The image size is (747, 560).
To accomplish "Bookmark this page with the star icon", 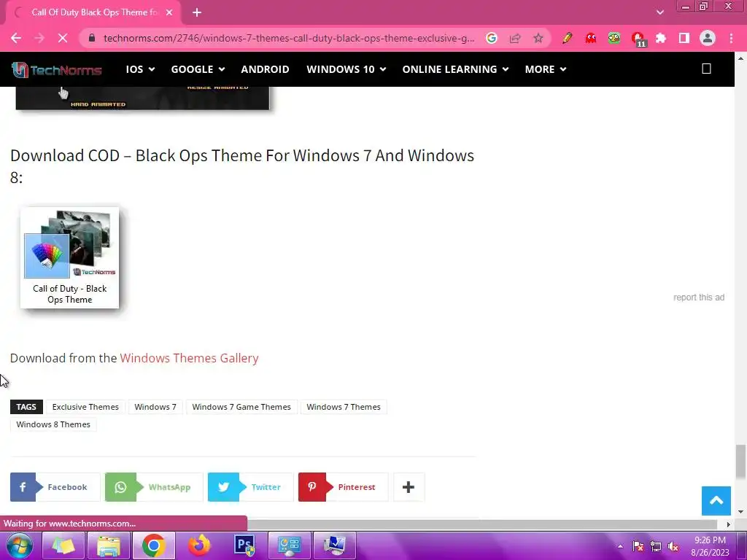I will 538,38.
